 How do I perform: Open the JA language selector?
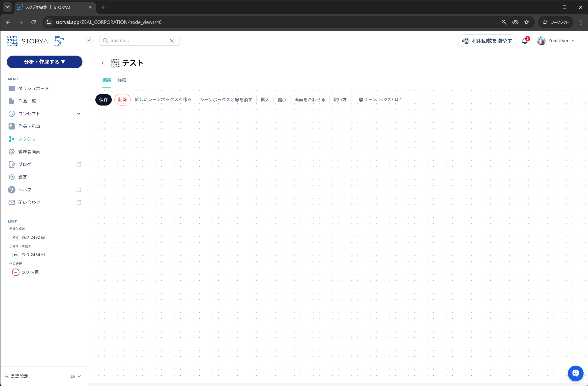point(75,376)
